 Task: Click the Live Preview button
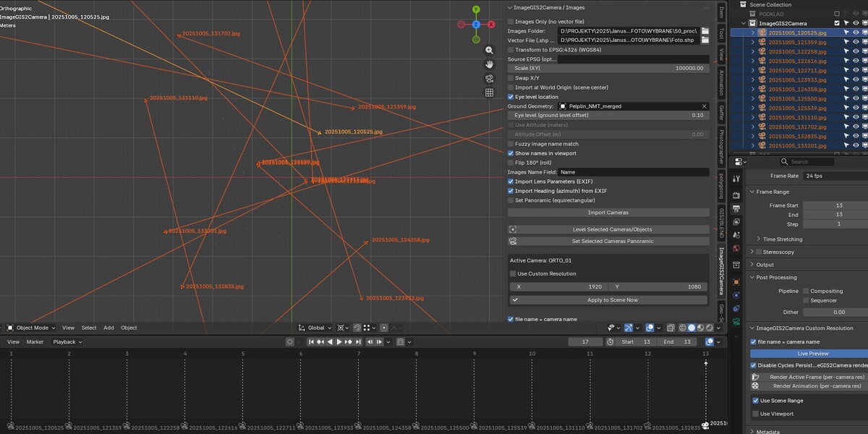pyautogui.click(x=809, y=354)
